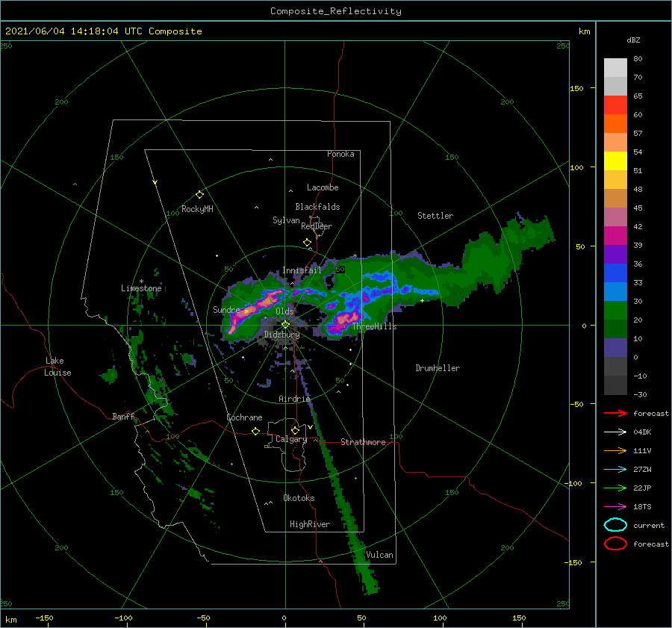The height and width of the screenshot is (628, 672).
Task: Select the 80 dBZ light grey swatch
Action: [615, 67]
